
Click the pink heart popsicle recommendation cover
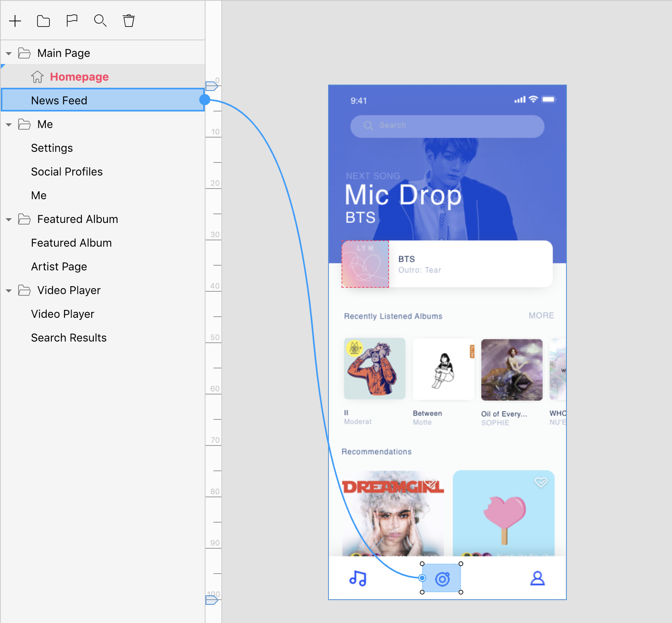tap(504, 513)
